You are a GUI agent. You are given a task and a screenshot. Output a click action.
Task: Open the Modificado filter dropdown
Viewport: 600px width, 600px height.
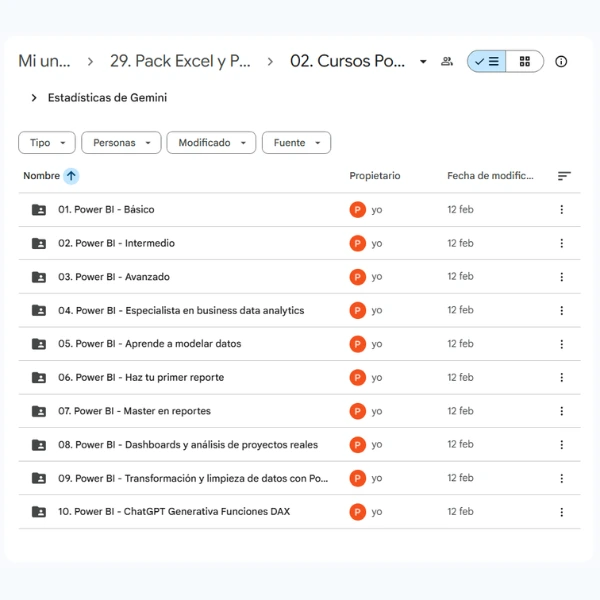tap(211, 143)
